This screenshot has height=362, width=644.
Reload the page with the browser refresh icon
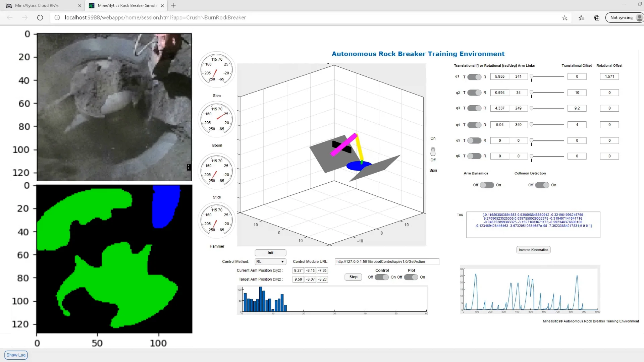click(40, 17)
